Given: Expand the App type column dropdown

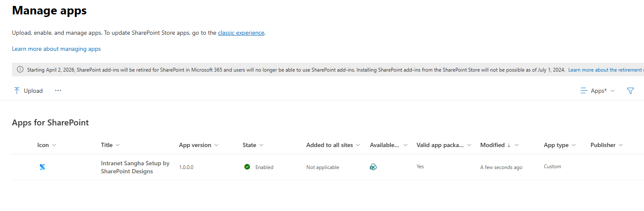Looking at the screenshot, I should (574, 145).
